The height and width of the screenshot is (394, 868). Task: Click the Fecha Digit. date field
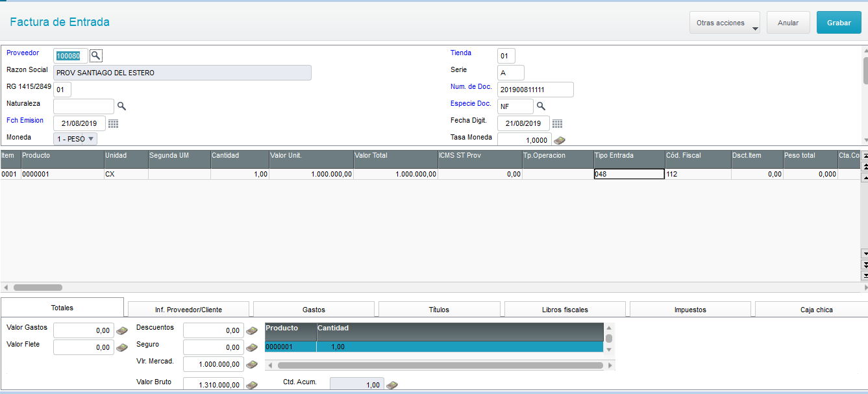pyautogui.click(x=523, y=123)
